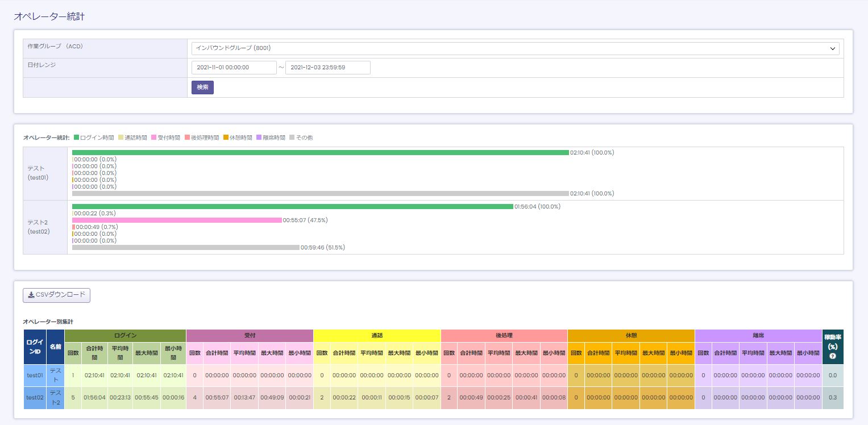Click the CSVダウンロード button
Image resolution: width=868 pixels, height=425 pixels.
pos(56,295)
